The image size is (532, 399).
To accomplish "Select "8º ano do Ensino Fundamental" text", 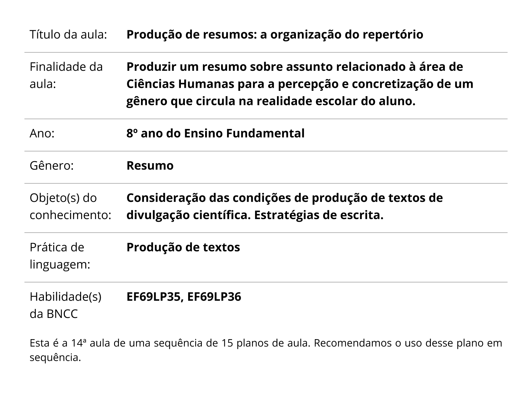I will pos(215,133).
